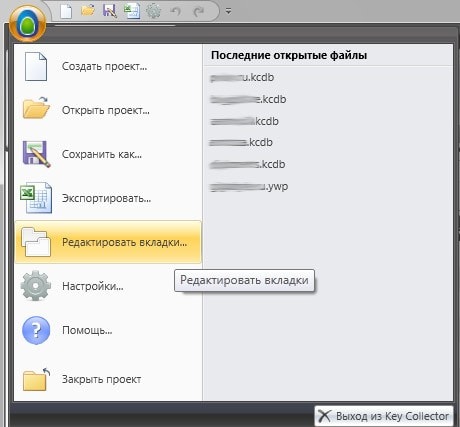This screenshot has height=427, width=460.
Task: Click open folder icon in quick toolbar
Action: tap(88, 11)
